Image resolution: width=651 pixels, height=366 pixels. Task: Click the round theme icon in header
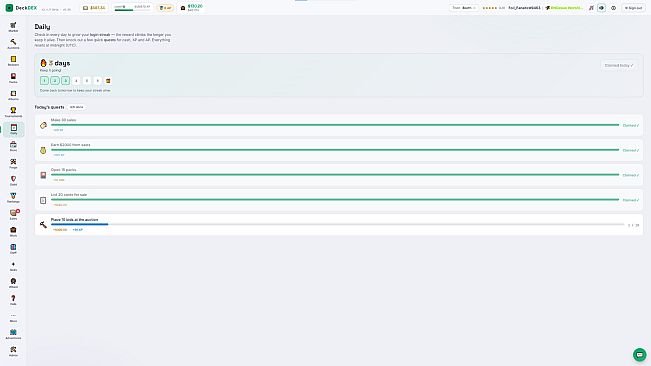point(613,8)
